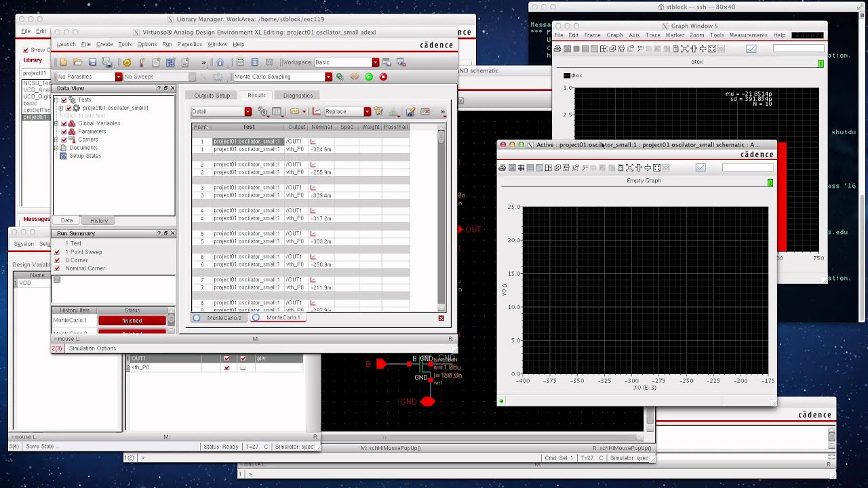Click the print icon in Graph Window 5

(x=557, y=49)
